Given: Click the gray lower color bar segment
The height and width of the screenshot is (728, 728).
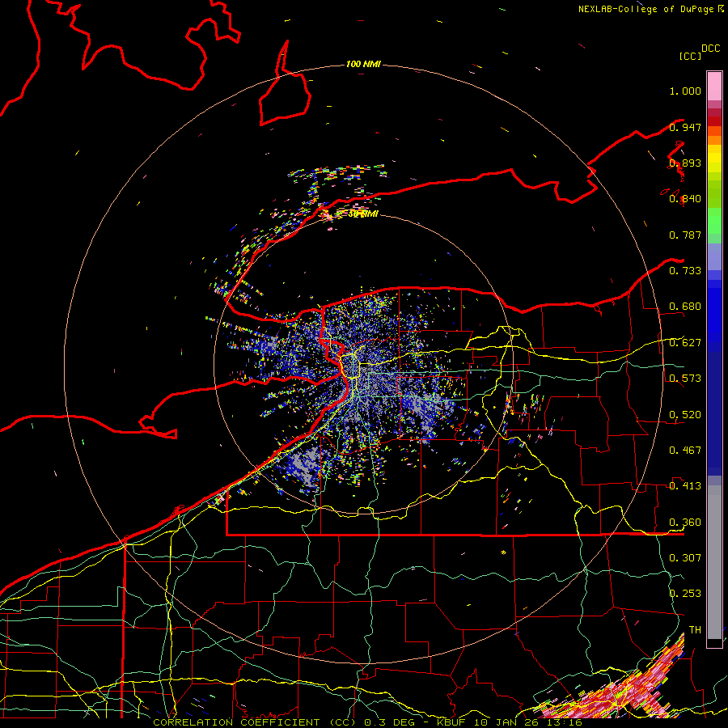Looking at the screenshot, I should coord(714,562).
